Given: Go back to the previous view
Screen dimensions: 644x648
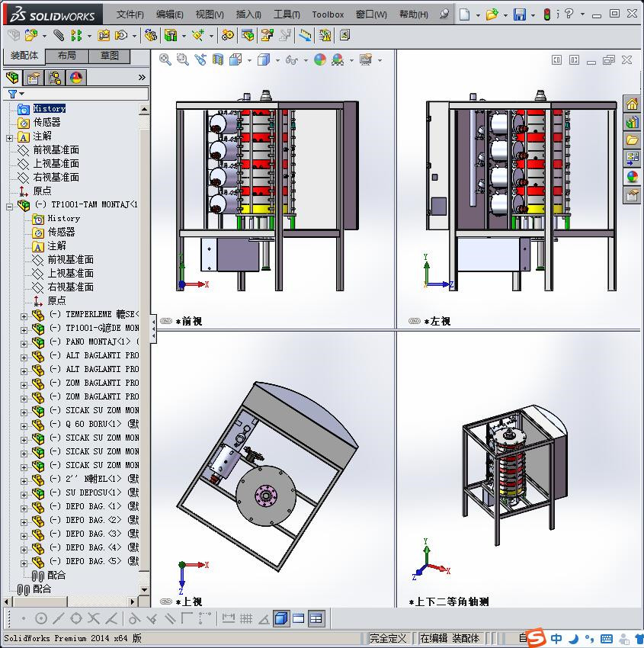Looking at the screenshot, I should [200, 60].
